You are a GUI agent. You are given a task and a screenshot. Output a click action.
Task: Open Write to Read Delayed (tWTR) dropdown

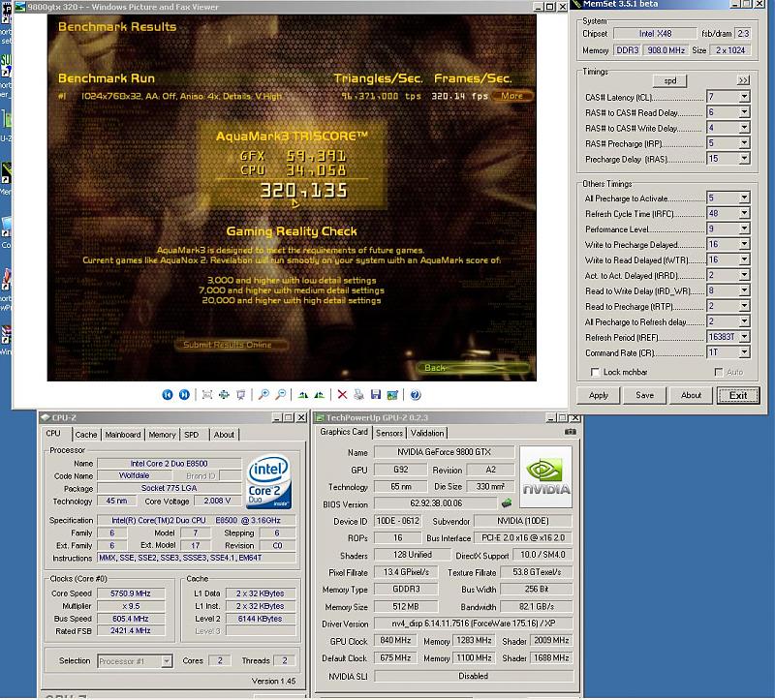[x=744, y=259]
